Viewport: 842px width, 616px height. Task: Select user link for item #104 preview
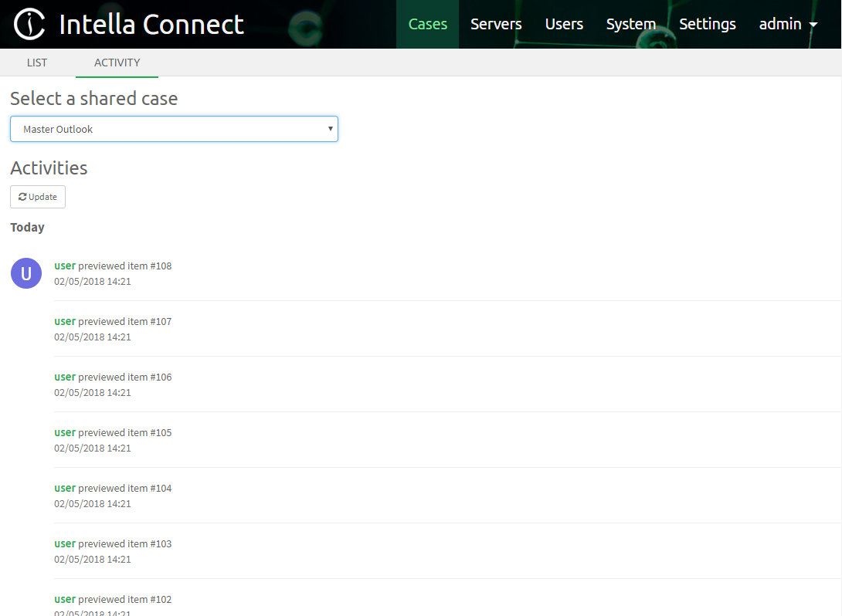[x=65, y=489]
